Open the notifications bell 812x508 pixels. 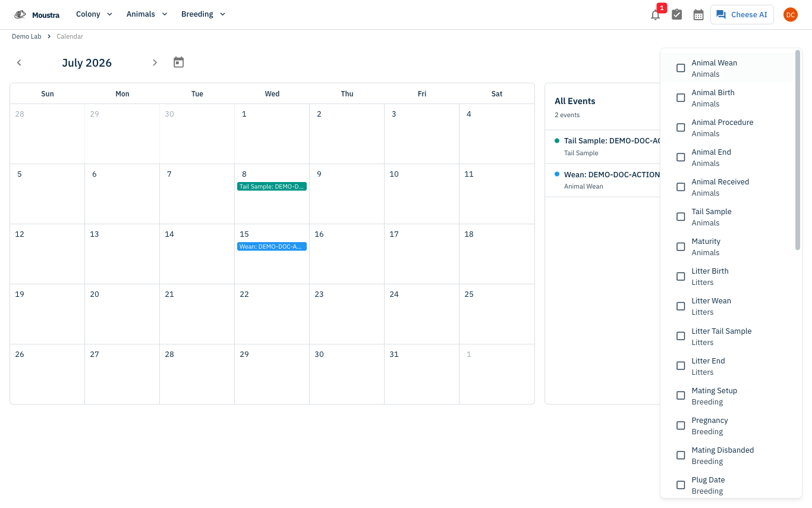[655, 15]
